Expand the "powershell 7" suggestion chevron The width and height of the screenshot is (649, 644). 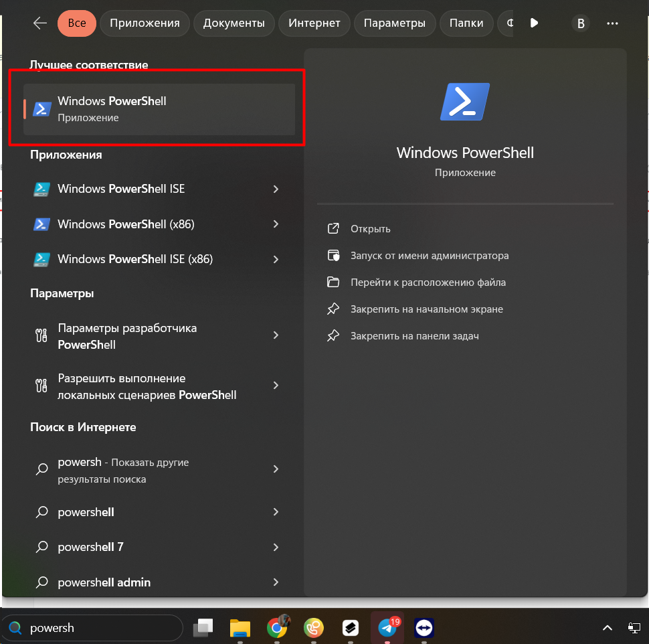(276, 547)
